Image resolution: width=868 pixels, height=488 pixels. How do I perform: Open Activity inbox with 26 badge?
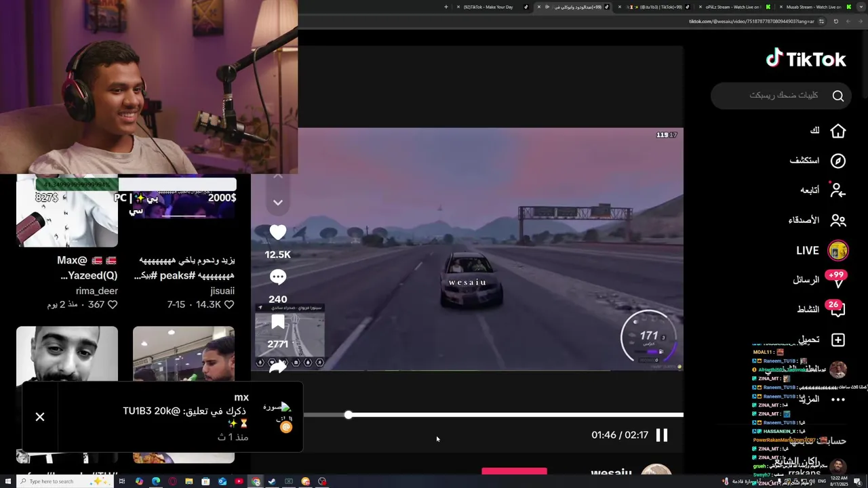[x=821, y=309]
